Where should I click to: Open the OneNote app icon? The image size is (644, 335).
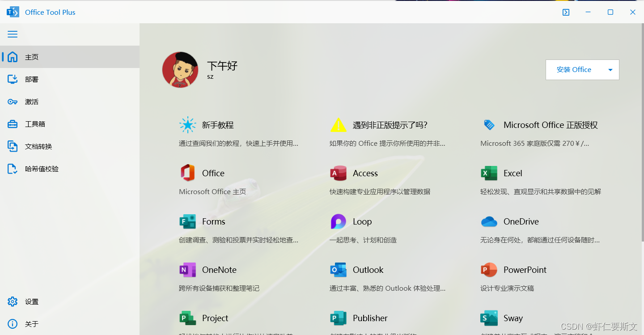pos(188,270)
